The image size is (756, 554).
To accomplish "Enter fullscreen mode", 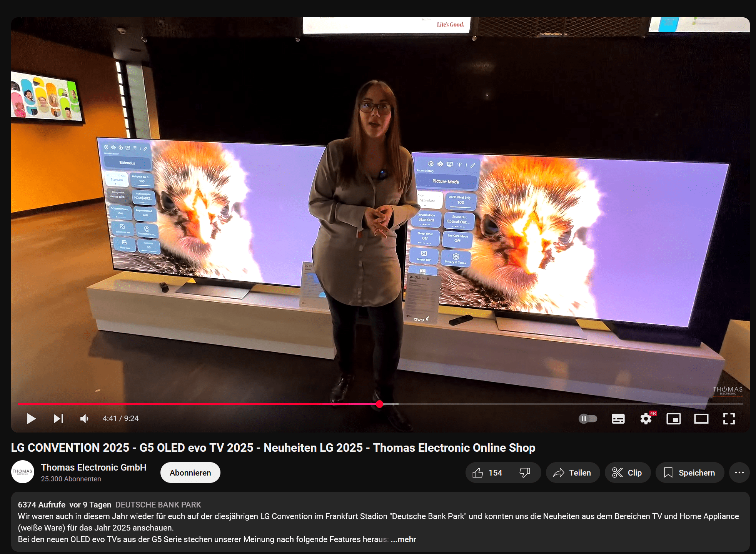I will click(x=729, y=419).
